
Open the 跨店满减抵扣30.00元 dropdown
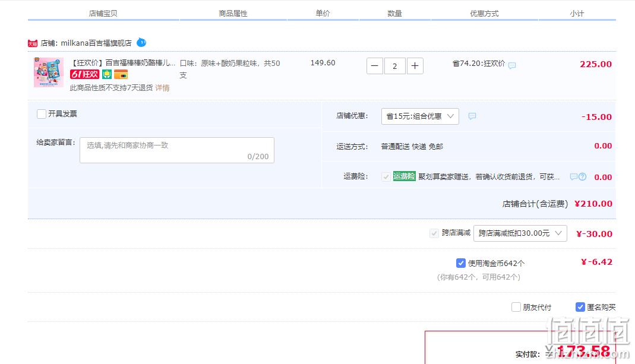pyautogui.click(x=520, y=233)
